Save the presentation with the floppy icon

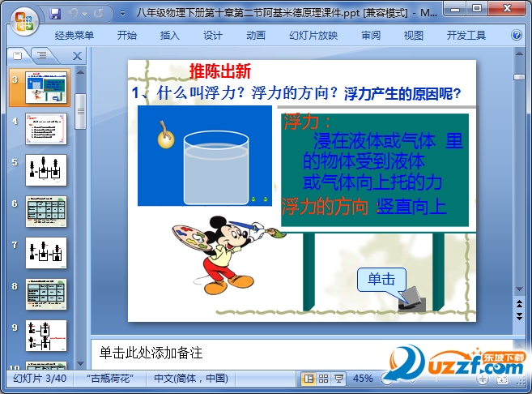click(x=55, y=14)
